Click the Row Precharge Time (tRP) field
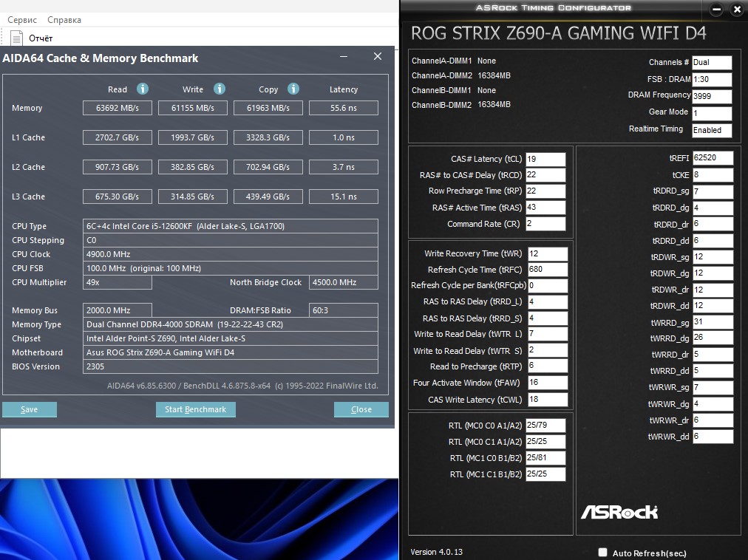This screenshot has height=560, width=748. 545,191
